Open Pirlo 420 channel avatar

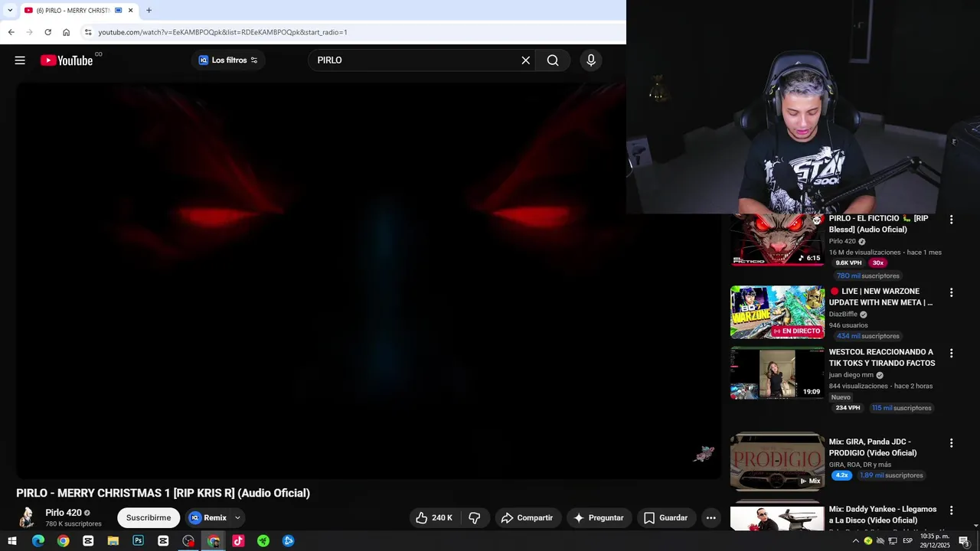(27, 518)
